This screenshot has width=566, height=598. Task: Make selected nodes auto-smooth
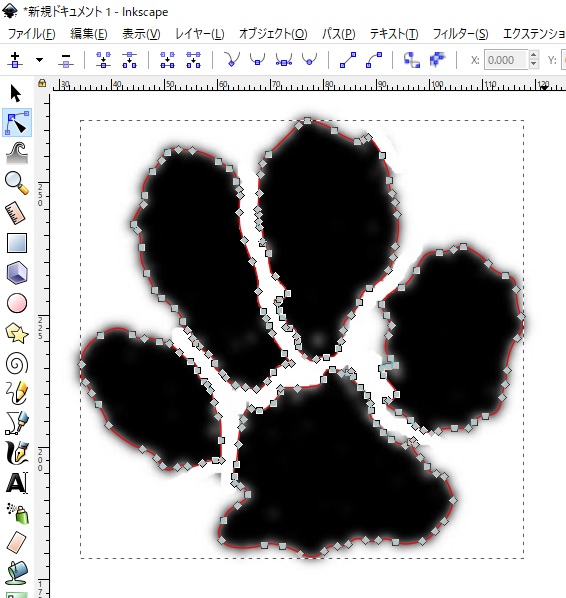(309, 59)
